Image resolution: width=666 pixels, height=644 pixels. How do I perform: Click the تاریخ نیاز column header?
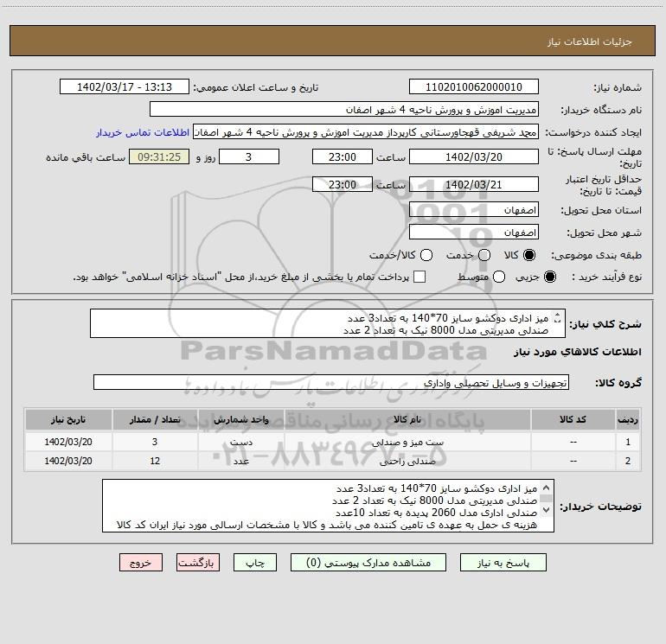pos(68,420)
